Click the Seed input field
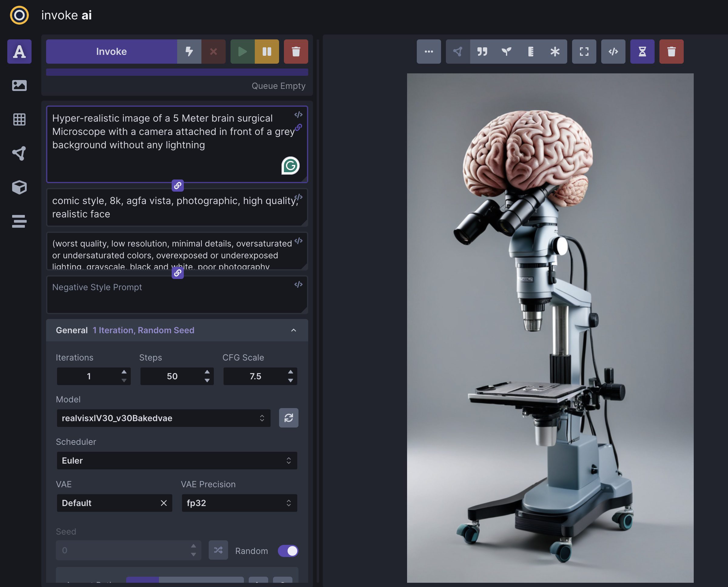The height and width of the screenshot is (587, 728). click(x=129, y=551)
